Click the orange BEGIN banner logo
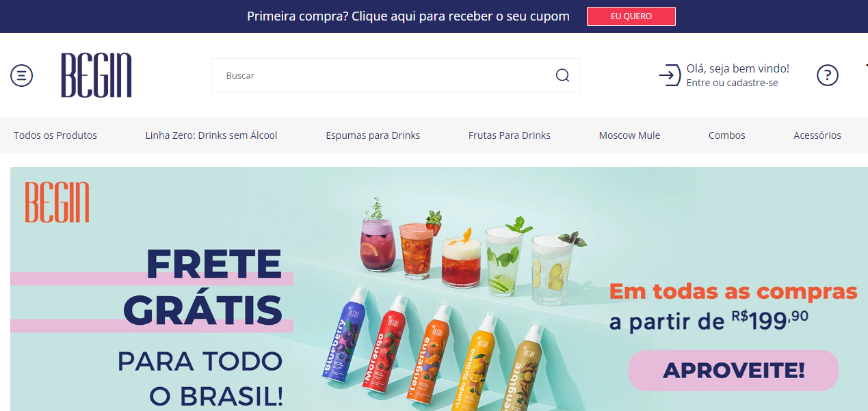The width and height of the screenshot is (868, 411). click(57, 202)
